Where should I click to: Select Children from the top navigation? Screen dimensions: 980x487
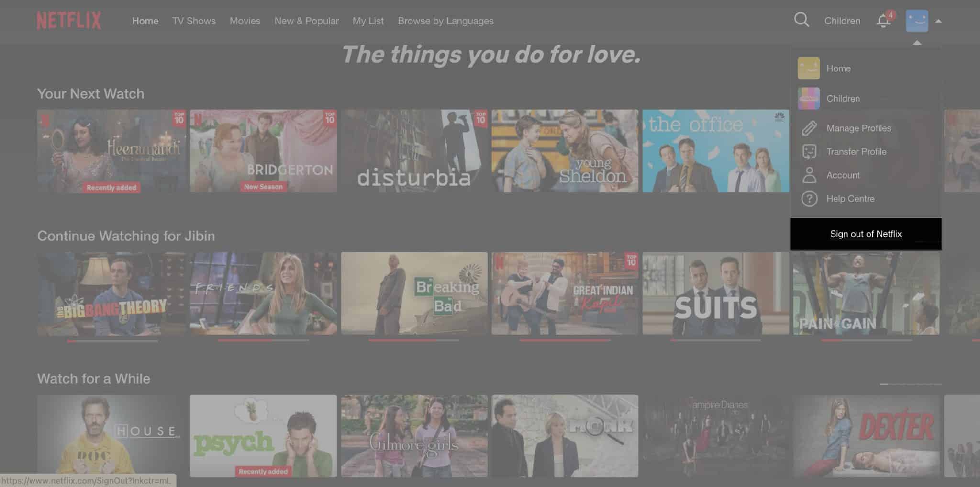[x=842, y=21]
